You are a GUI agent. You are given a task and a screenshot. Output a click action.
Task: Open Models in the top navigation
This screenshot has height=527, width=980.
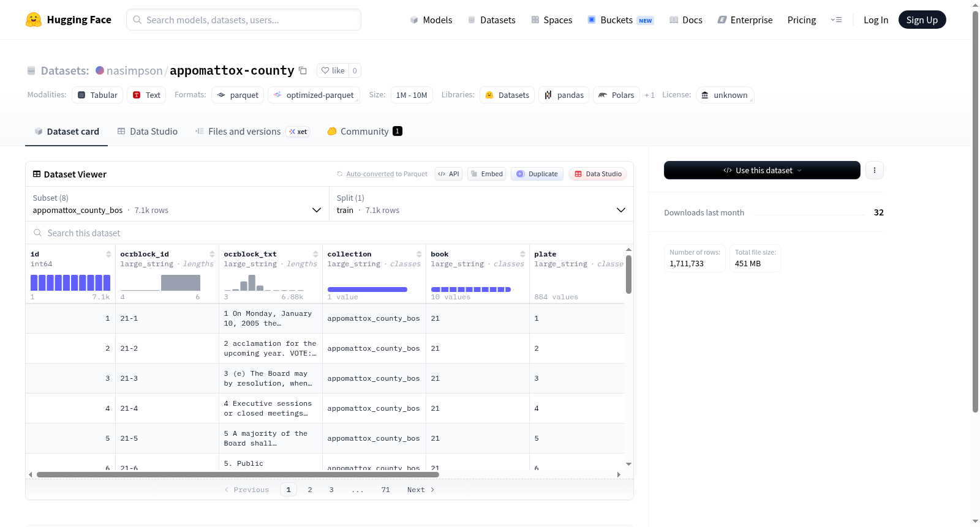(x=431, y=20)
